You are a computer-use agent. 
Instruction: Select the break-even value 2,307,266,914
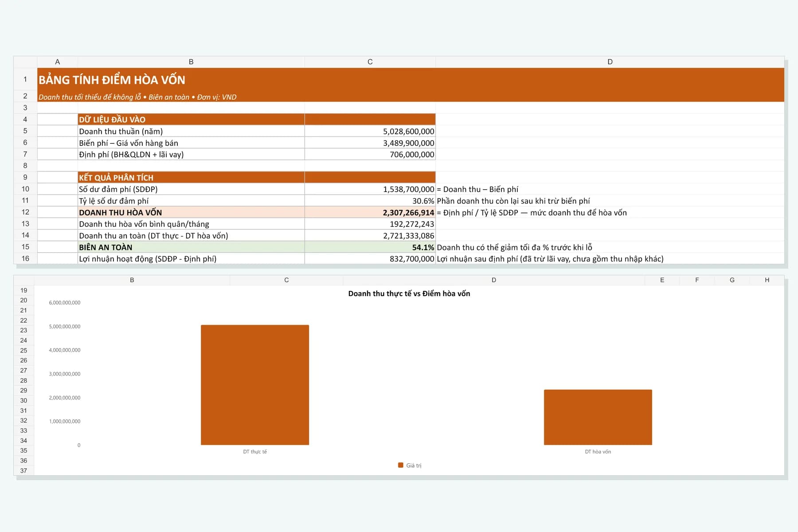click(x=370, y=212)
